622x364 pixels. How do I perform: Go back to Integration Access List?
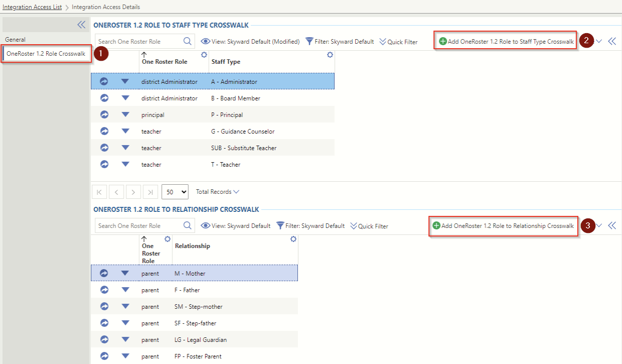pos(32,7)
